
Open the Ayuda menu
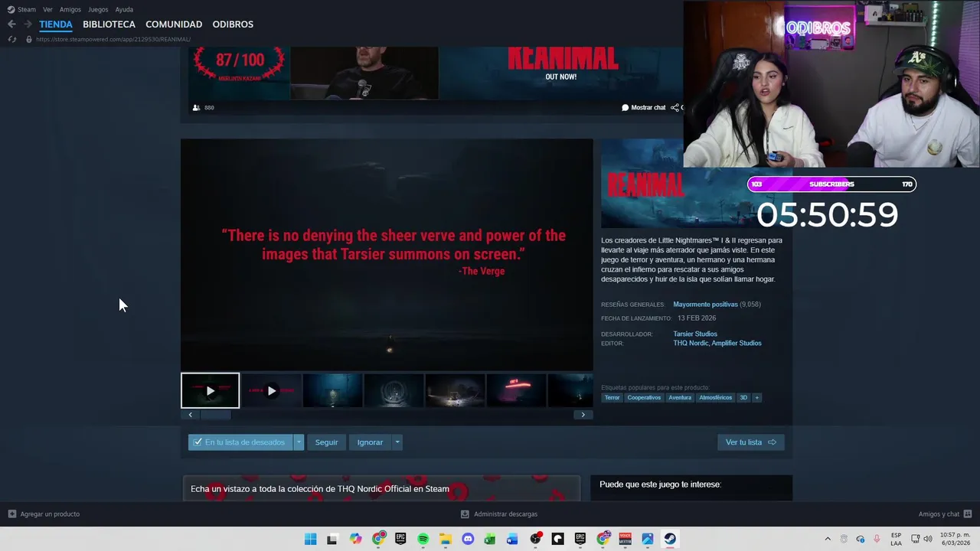tap(124, 9)
